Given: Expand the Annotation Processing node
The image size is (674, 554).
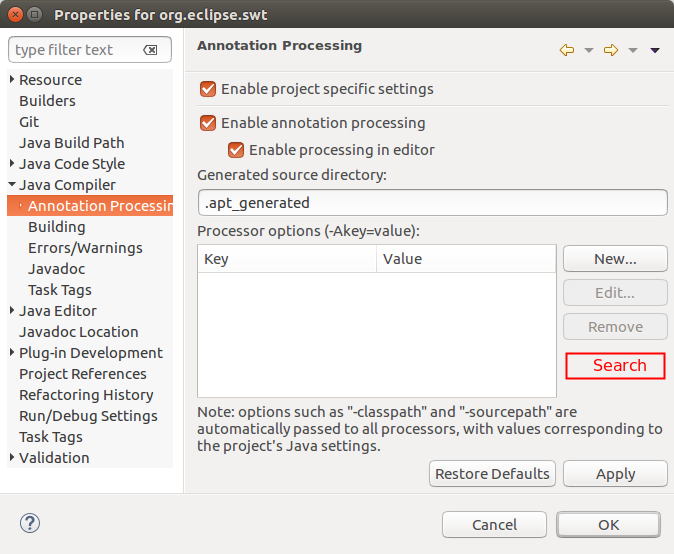Looking at the screenshot, I should (20, 205).
